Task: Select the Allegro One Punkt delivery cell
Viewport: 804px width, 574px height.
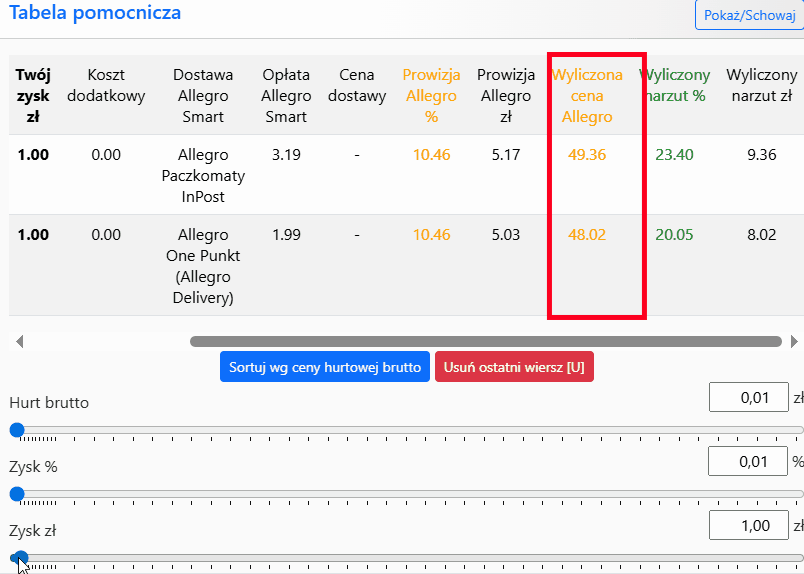Action: pos(203,266)
